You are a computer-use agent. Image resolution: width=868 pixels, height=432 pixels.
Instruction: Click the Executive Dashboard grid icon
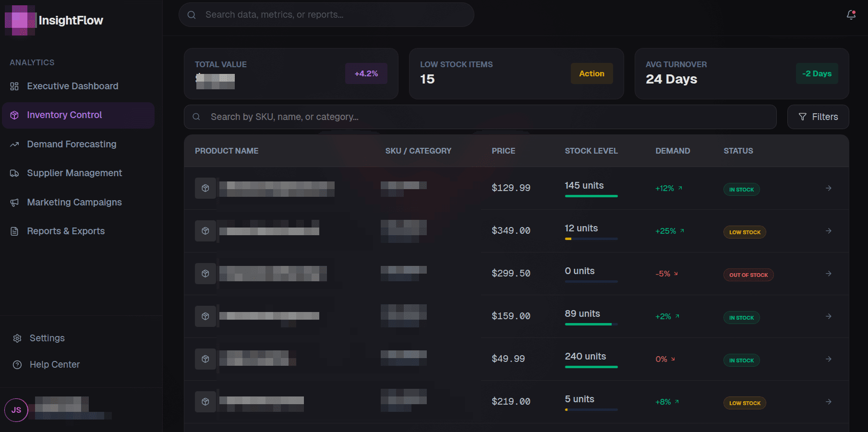(14, 86)
